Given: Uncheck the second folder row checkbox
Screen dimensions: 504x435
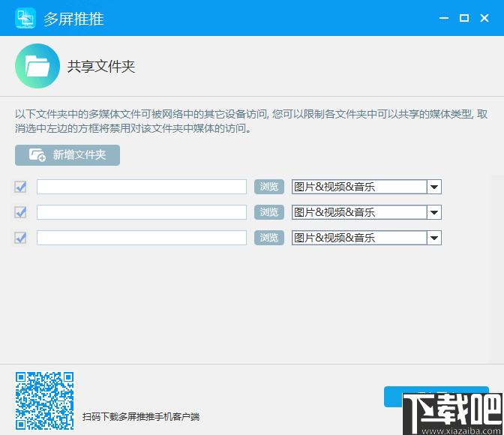Looking at the screenshot, I should pyautogui.click(x=20, y=212).
